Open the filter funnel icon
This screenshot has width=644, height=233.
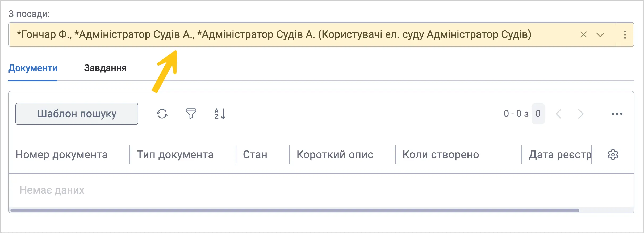[191, 114]
